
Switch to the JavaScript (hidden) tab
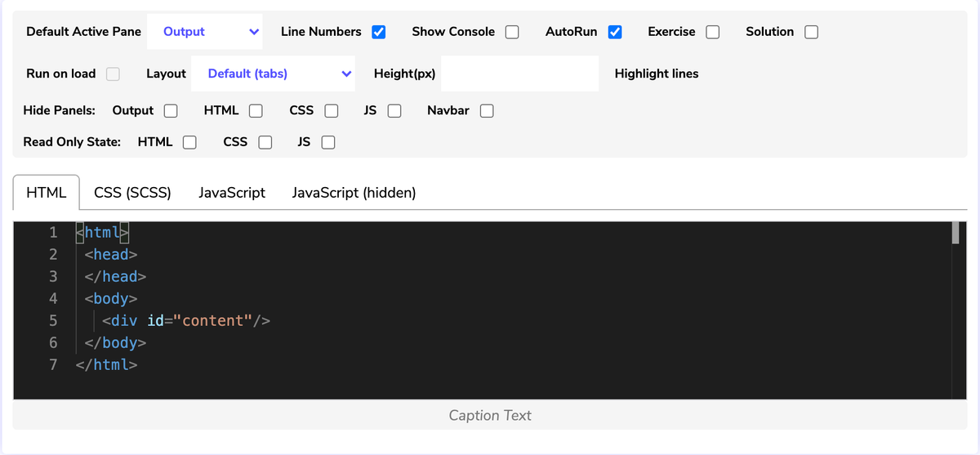click(x=354, y=193)
